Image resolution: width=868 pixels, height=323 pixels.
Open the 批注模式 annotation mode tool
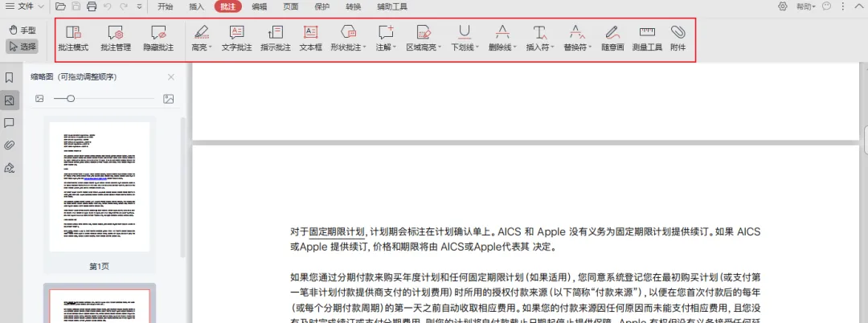click(x=73, y=39)
